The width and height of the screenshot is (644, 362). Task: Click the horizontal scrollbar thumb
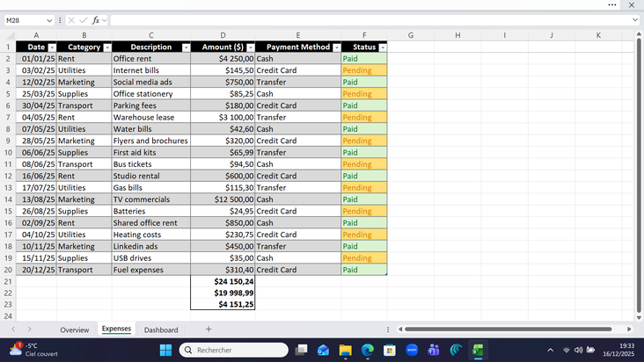point(508,329)
